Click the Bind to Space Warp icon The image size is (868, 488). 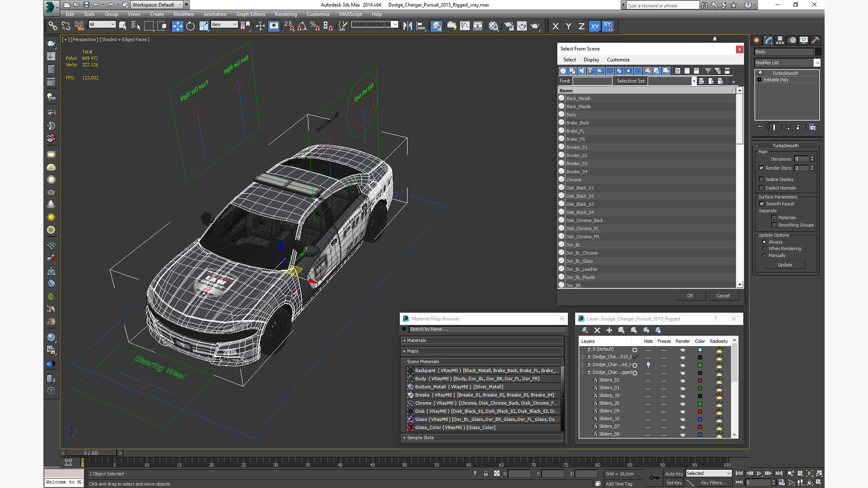pos(79,26)
